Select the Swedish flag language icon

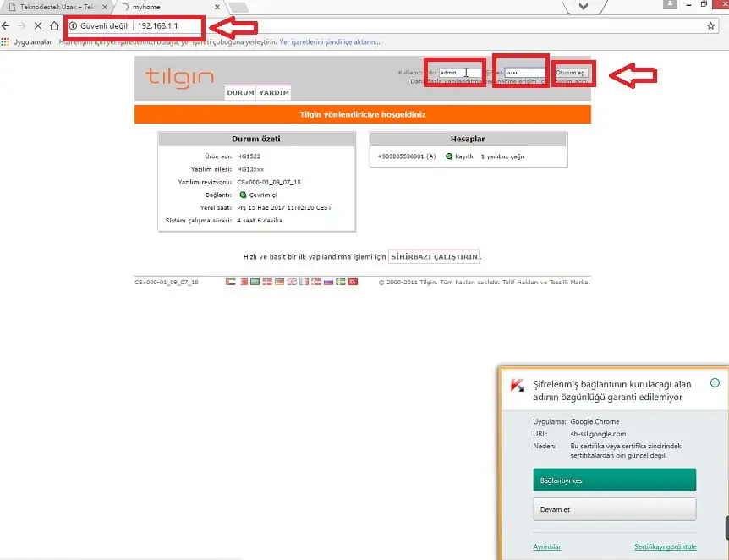pyautogui.click(x=340, y=282)
